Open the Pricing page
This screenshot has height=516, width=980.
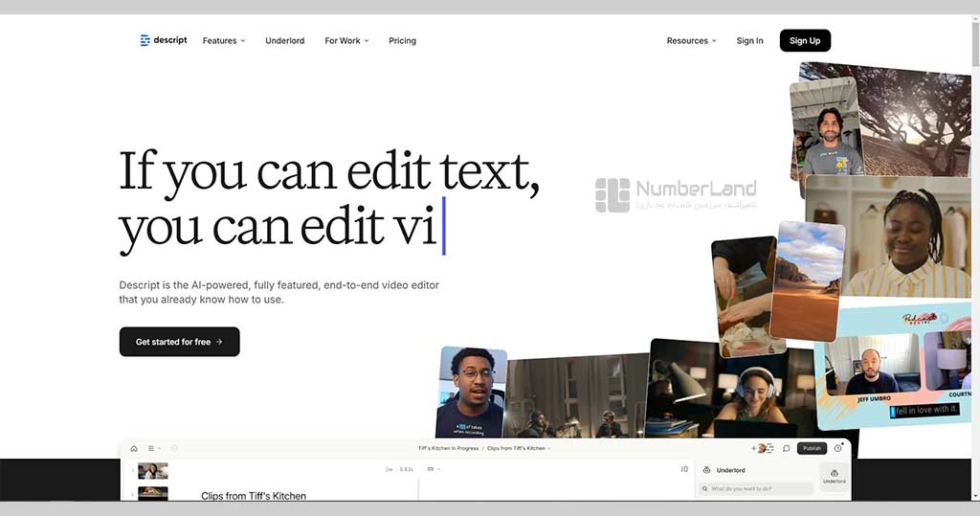coord(403,40)
